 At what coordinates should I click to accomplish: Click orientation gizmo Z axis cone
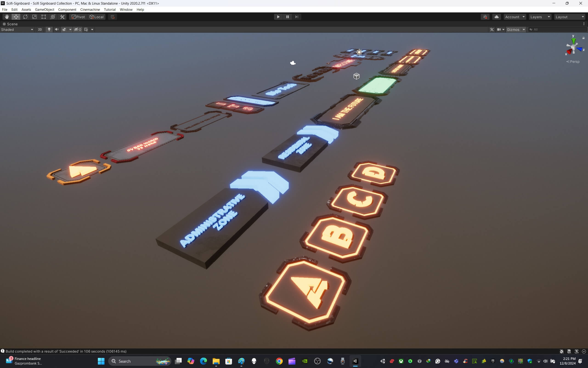coord(580,49)
